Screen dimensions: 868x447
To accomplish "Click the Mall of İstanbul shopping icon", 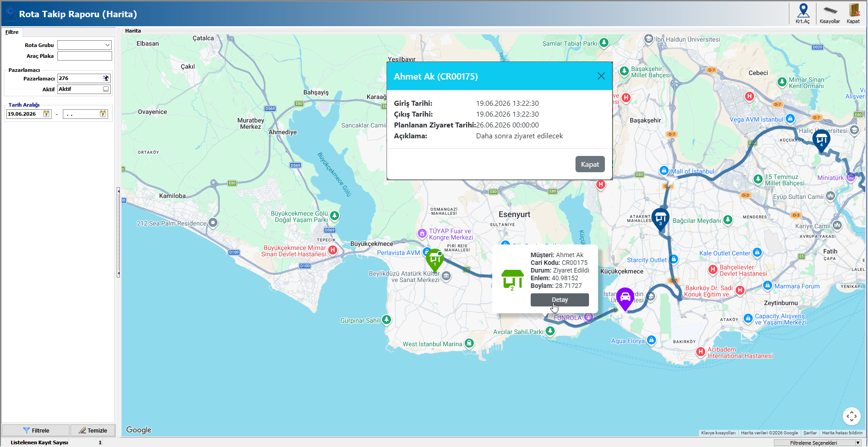I will pyautogui.click(x=664, y=170).
